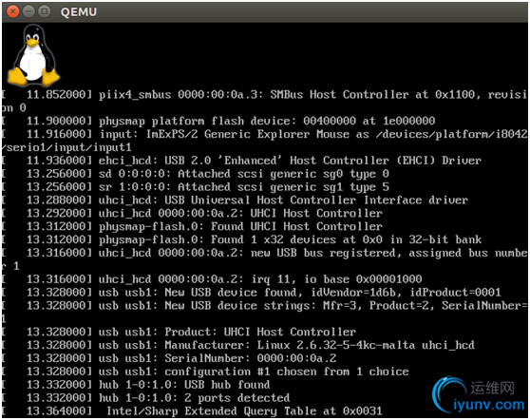Viewport: 530px width, 420px height.
Task: Click the Tux penguin boot logo
Action: tap(33, 55)
